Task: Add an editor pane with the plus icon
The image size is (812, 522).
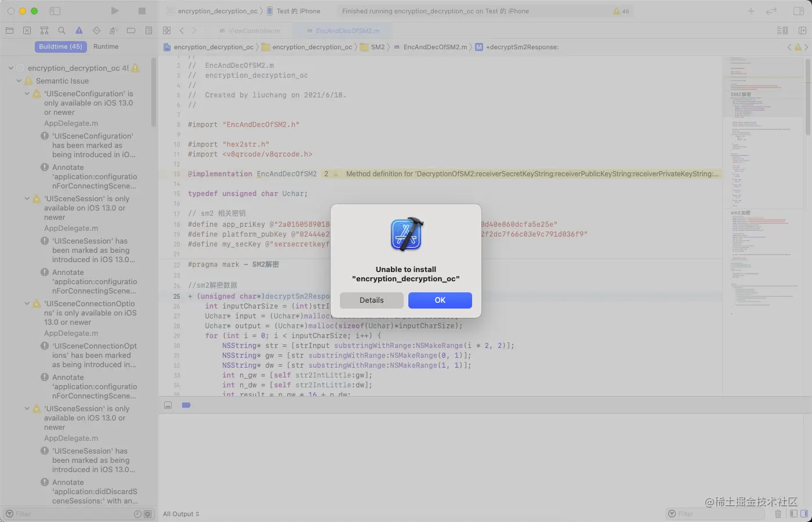Action: click(751, 10)
